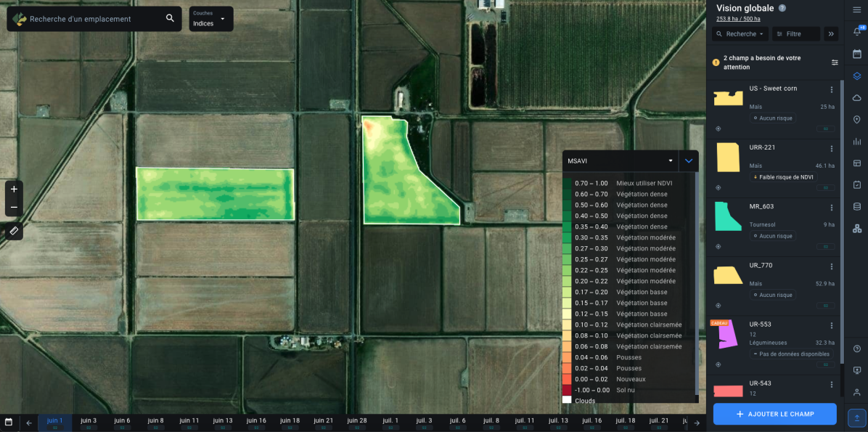The height and width of the screenshot is (432, 868).
Task: Click the search magnifier icon
Action: [170, 18]
